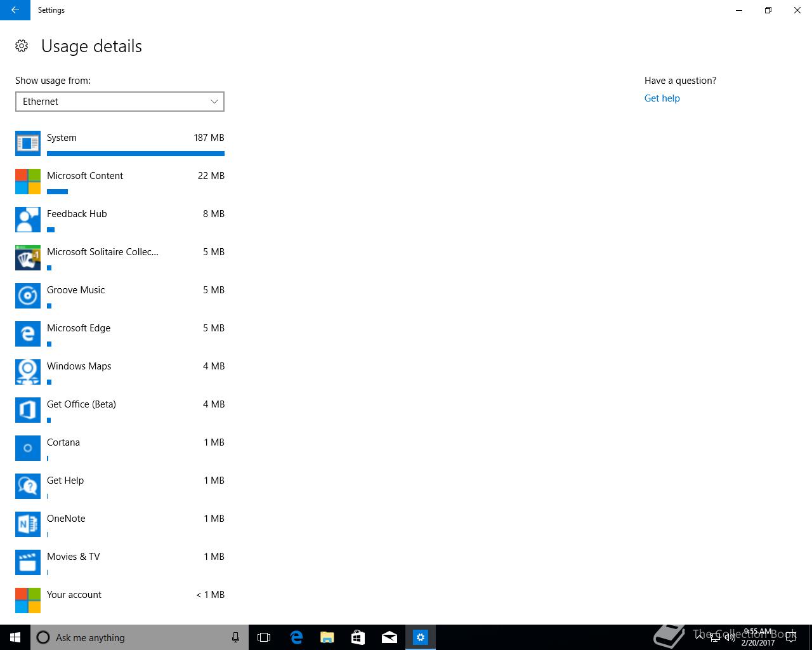Screen dimensions: 812x650
Task: Click the Microsoft Content usage bar
Action: click(57, 191)
